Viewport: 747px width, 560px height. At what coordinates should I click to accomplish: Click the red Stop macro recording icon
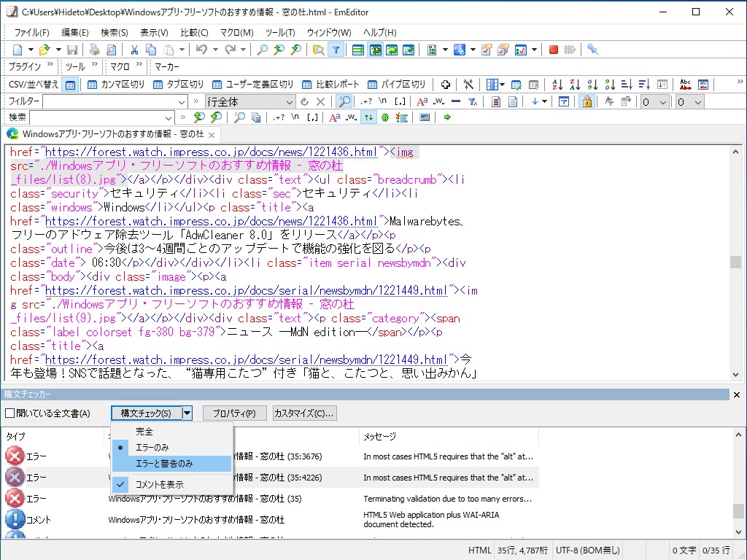(553, 50)
